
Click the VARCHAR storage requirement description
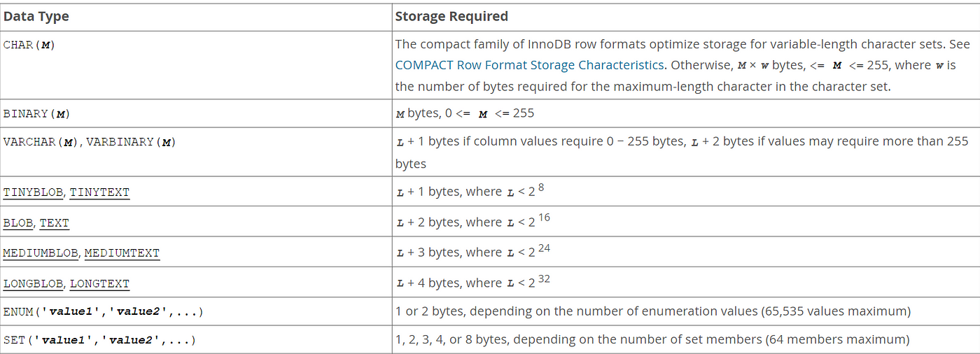click(682, 153)
